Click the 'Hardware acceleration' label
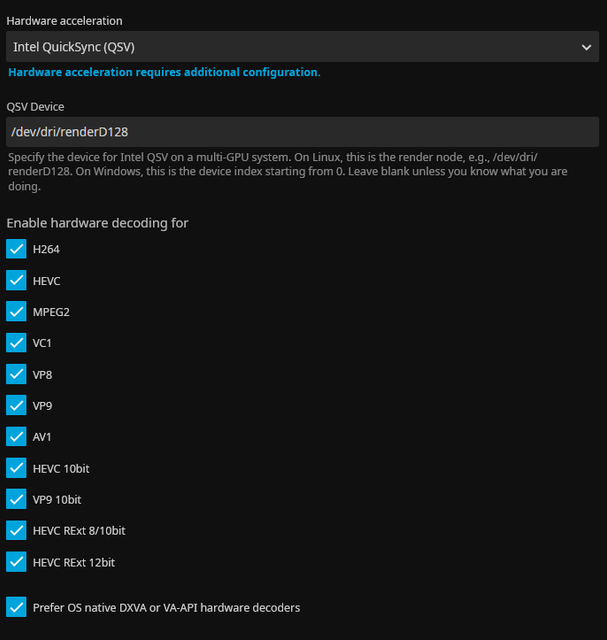This screenshot has height=640, width=607. point(64,21)
